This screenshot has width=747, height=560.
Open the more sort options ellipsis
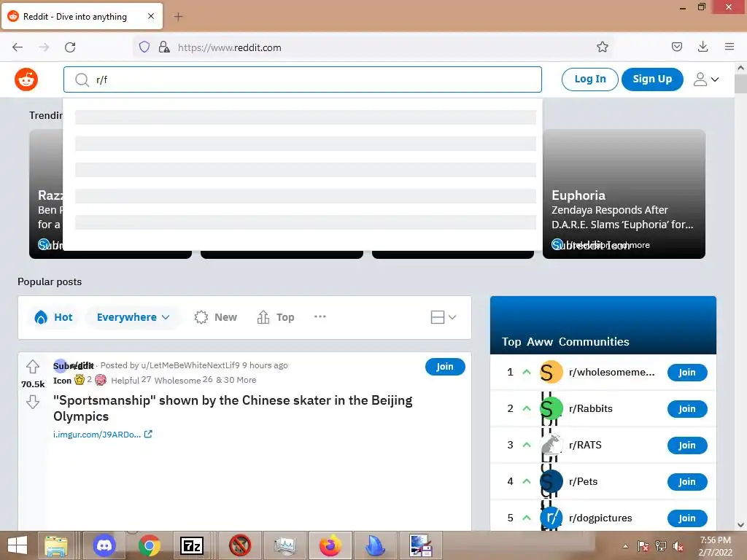pyautogui.click(x=320, y=316)
